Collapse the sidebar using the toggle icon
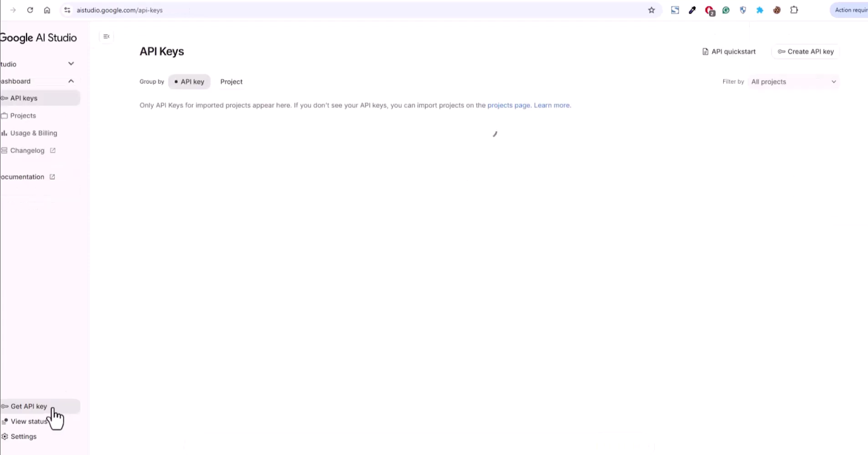 pos(106,36)
